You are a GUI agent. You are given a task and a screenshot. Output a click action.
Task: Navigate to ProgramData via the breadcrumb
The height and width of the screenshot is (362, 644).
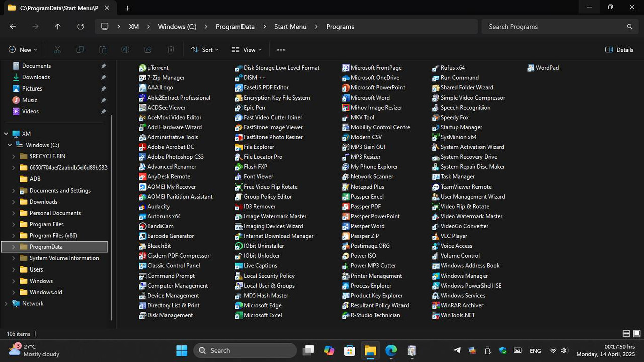(x=235, y=26)
